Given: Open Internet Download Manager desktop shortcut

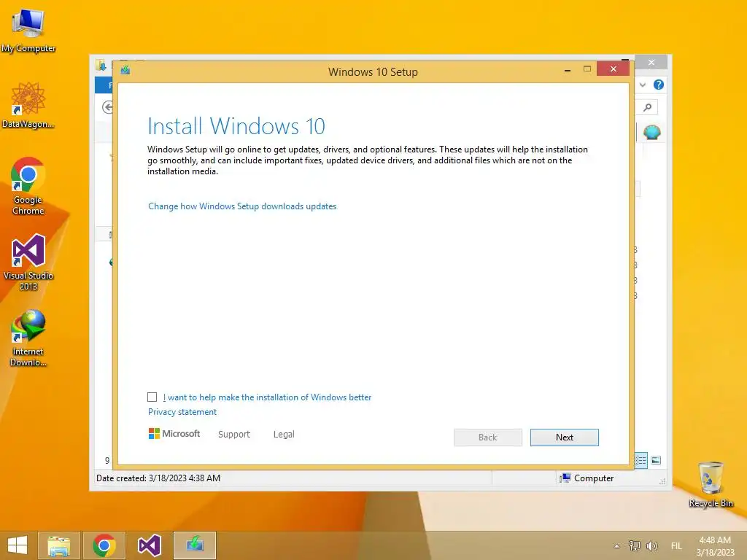Looking at the screenshot, I should tap(28, 338).
